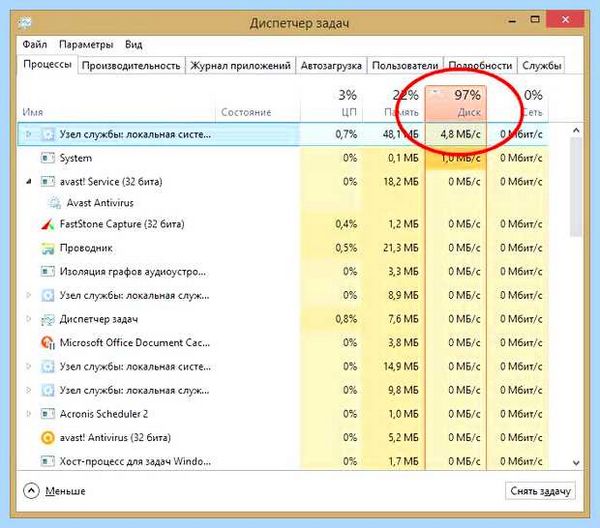Select the Проводник process row
600x528 pixels.
point(283,248)
